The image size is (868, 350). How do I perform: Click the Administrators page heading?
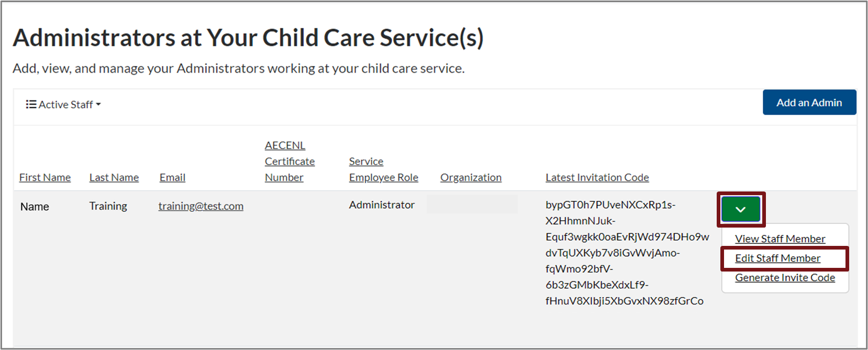[x=248, y=38]
